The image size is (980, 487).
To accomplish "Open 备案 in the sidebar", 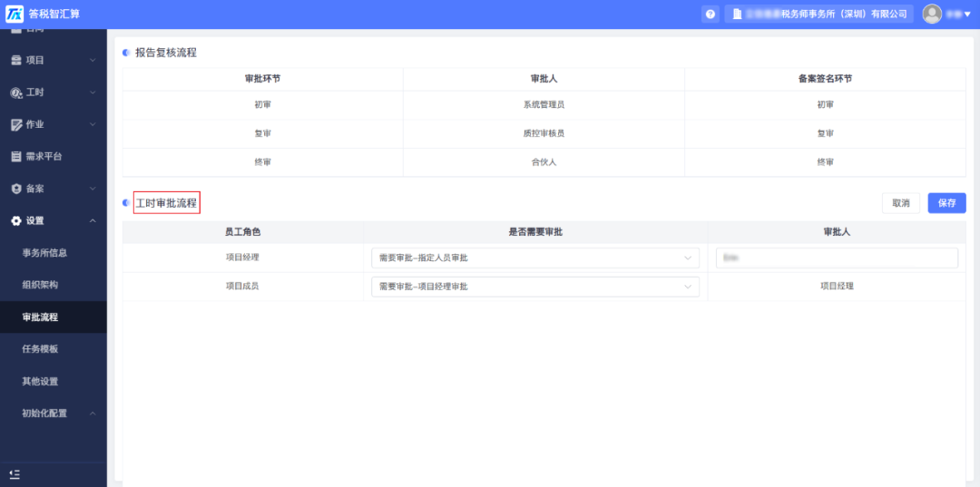I will pyautogui.click(x=35, y=189).
